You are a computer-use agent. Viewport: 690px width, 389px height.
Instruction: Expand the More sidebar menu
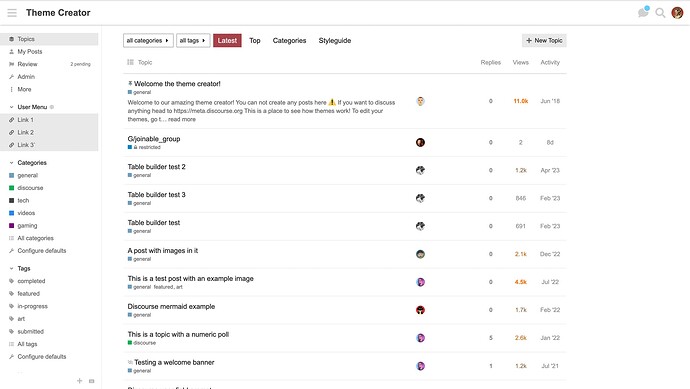click(x=49, y=89)
